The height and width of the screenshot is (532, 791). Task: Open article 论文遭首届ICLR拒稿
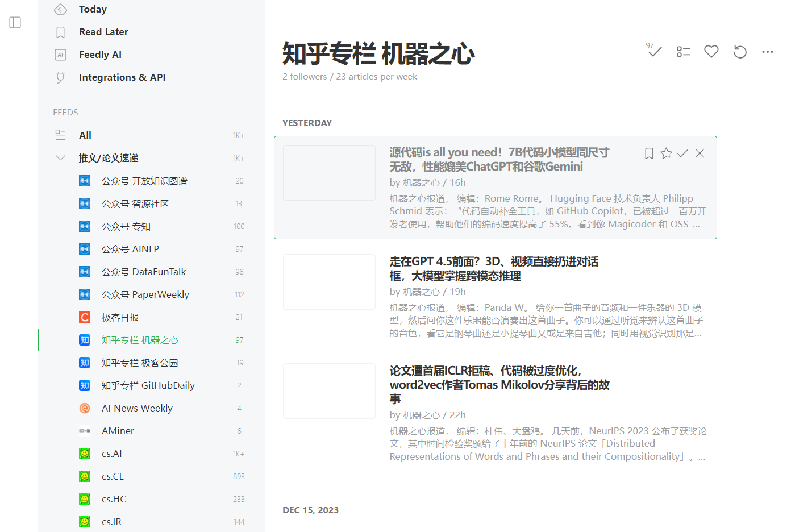click(499, 385)
